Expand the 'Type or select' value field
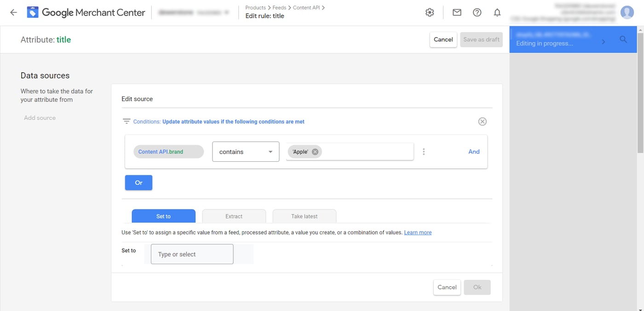The width and height of the screenshot is (644, 311). click(192, 254)
